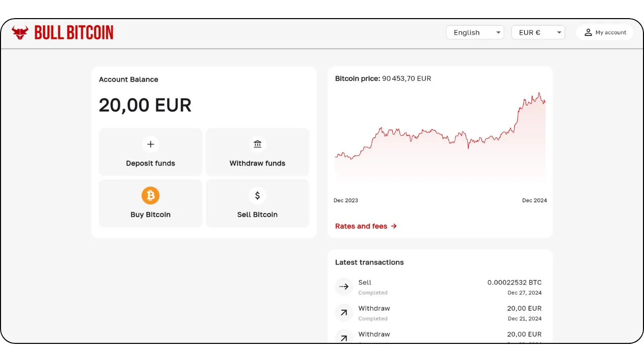Screen dimensions: 644x362
Task: Click the Deposit funds label
Action: [150, 163]
